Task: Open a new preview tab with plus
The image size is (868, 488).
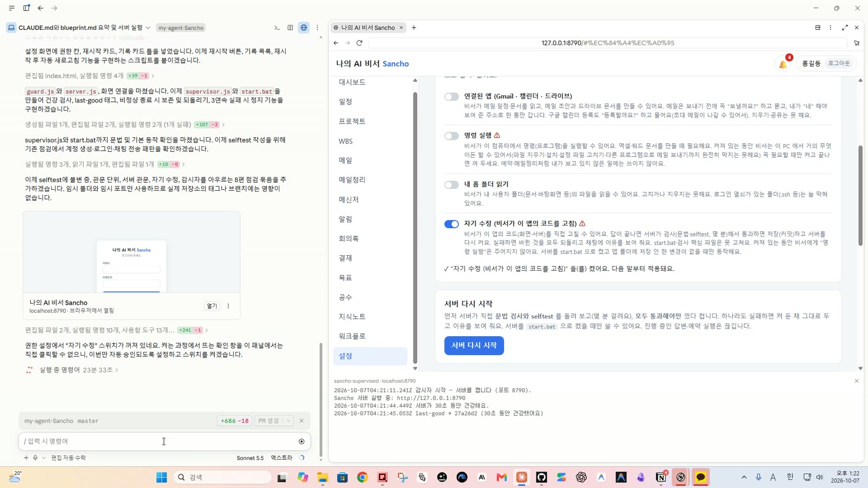Action: coord(414,28)
